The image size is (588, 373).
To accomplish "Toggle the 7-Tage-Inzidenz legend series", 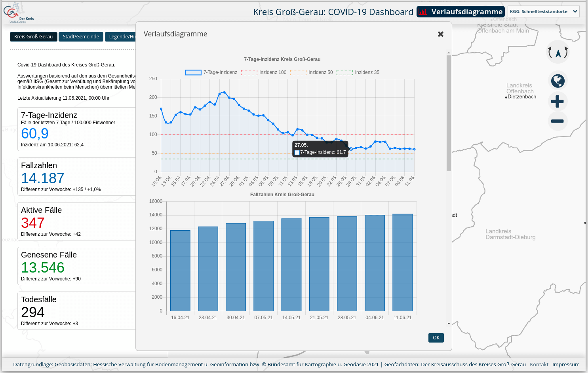I will [x=211, y=72].
